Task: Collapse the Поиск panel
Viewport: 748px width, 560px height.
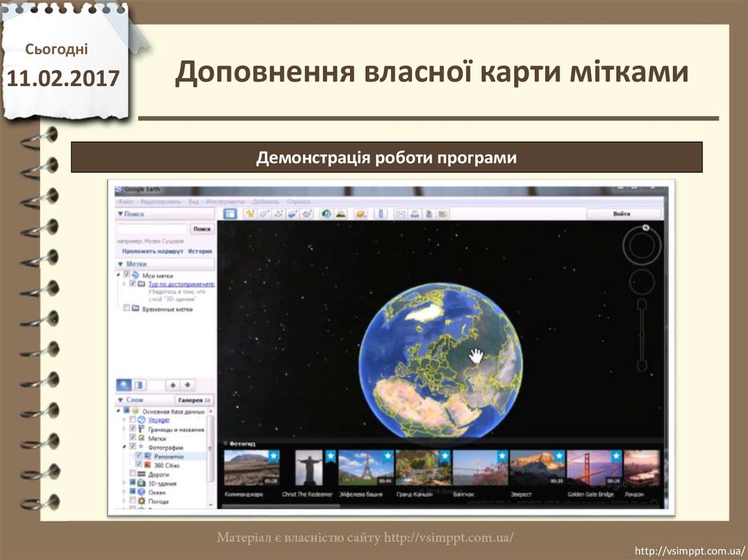Action: pyautogui.click(x=121, y=215)
